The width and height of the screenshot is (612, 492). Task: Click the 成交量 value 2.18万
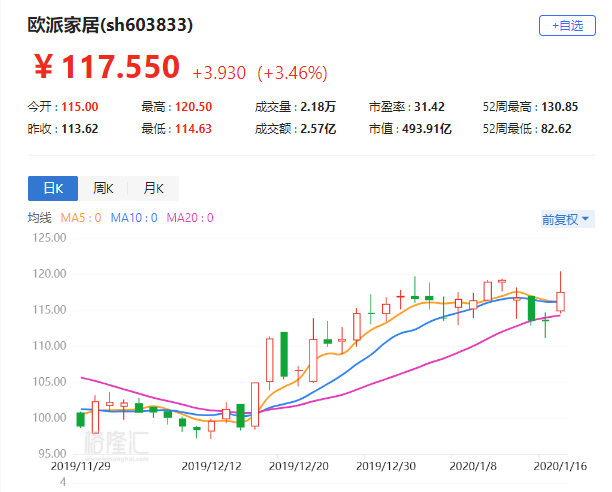pos(318,107)
